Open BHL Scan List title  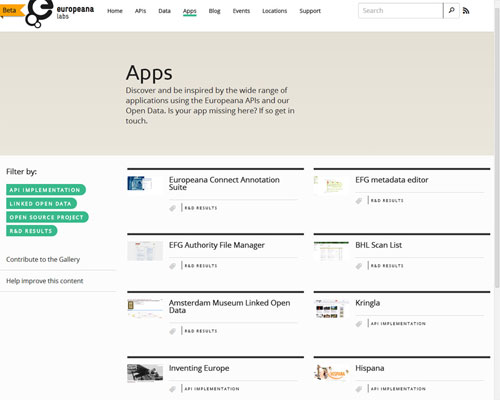point(378,245)
